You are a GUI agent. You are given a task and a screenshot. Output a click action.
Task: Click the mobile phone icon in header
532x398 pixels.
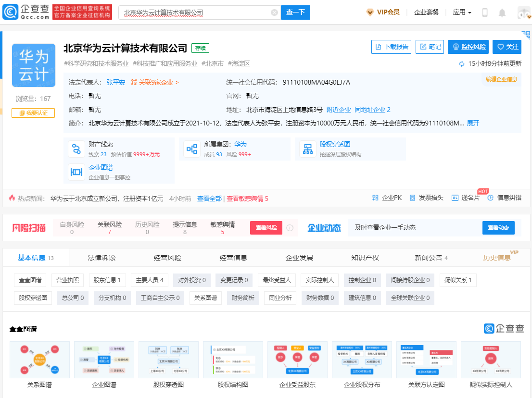[x=485, y=12]
